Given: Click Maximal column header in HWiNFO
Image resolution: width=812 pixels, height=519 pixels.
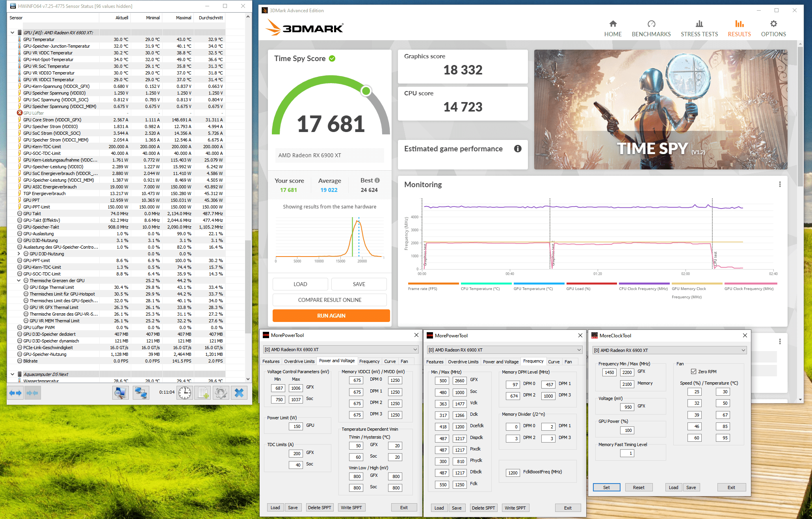Looking at the screenshot, I should tap(178, 18).
